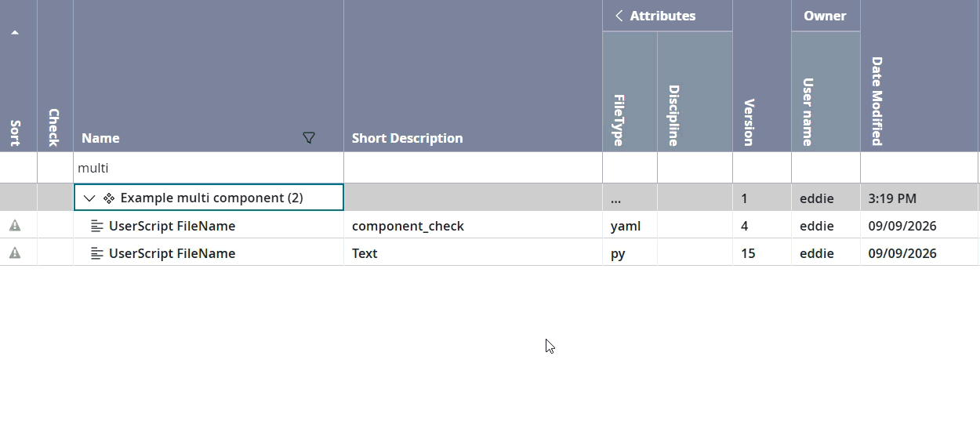Click the Text description cell
The height and width of the screenshot is (425, 980).
tap(473, 253)
